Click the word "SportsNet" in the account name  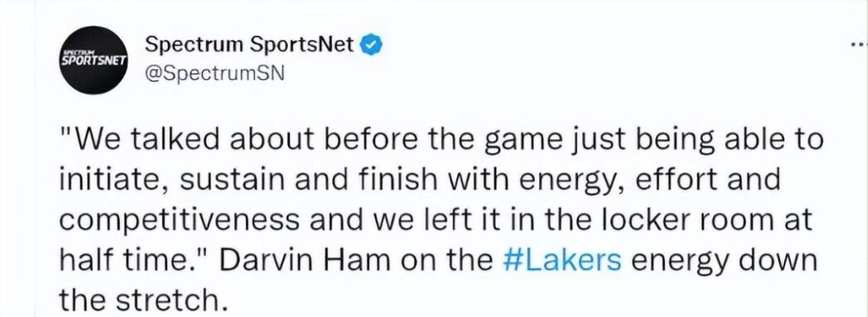[301, 46]
